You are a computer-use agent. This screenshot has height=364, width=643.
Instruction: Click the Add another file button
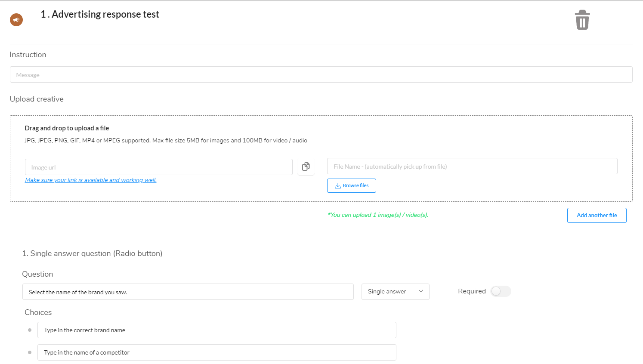597,215
